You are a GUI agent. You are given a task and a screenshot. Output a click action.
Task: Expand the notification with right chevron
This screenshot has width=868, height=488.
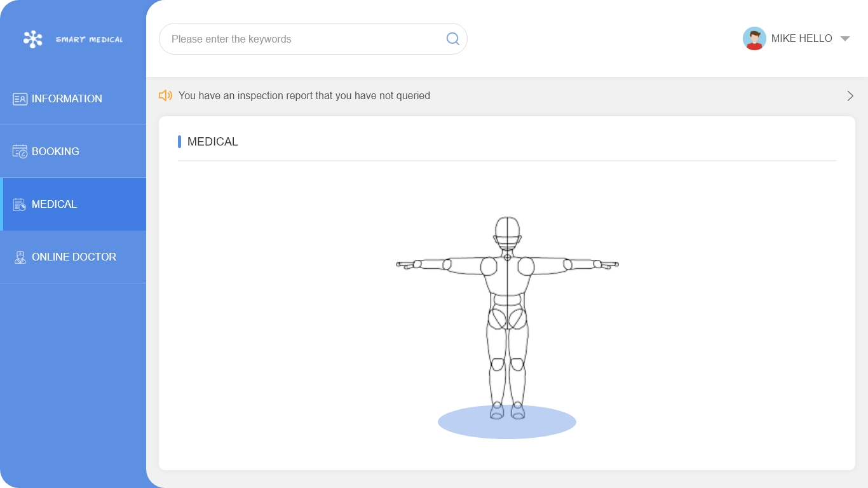850,96
